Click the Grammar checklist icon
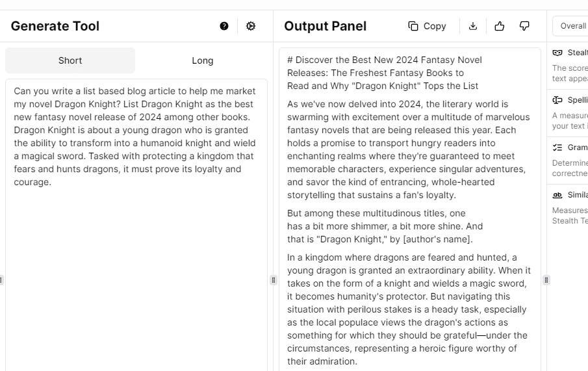Viewport: 588px width, 371px height. pyautogui.click(x=557, y=147)
